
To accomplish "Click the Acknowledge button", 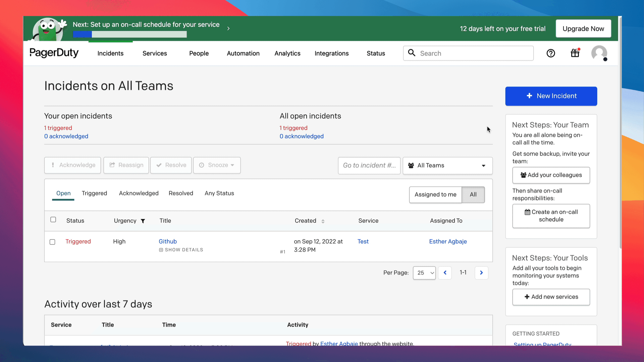I will pos(72,165).
